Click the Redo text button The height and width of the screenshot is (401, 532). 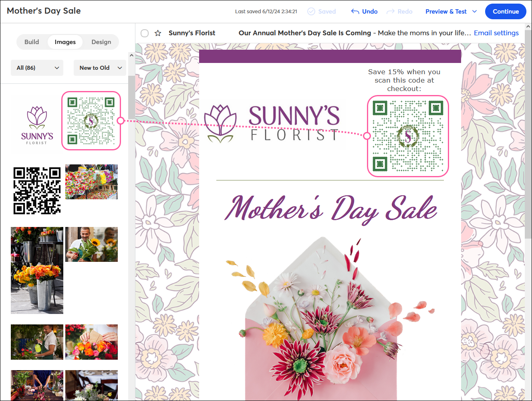pos(405,11)
